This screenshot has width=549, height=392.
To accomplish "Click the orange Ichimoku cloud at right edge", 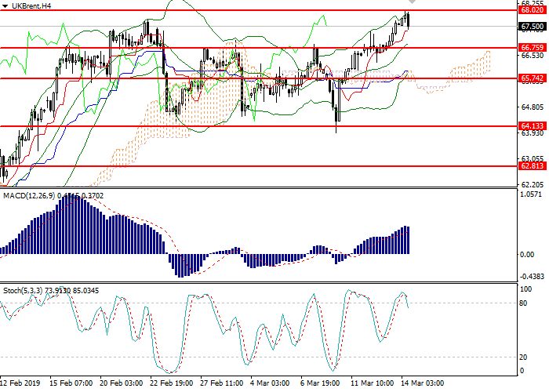I will tap(486, 61).
